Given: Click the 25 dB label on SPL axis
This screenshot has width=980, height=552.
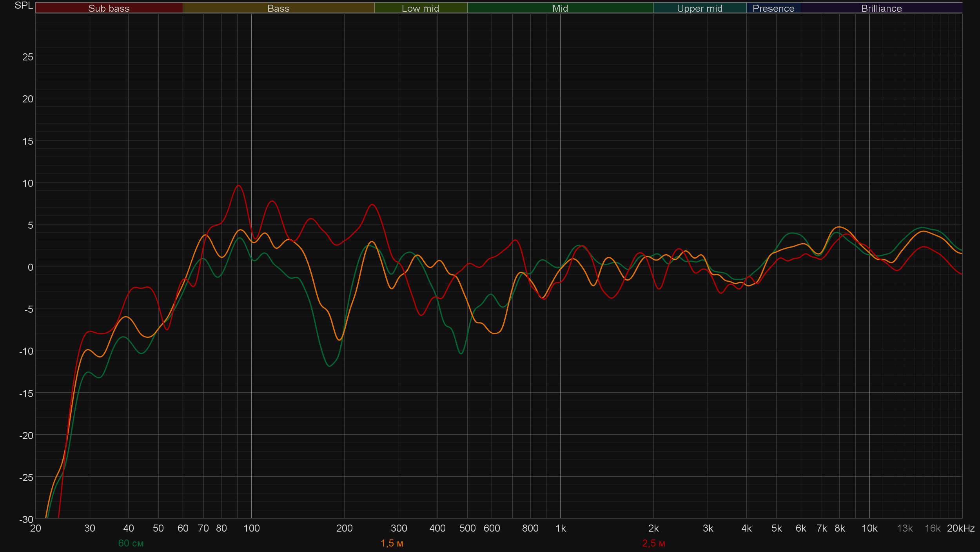Looking at the screenshot, I should [x=27, y=57].
